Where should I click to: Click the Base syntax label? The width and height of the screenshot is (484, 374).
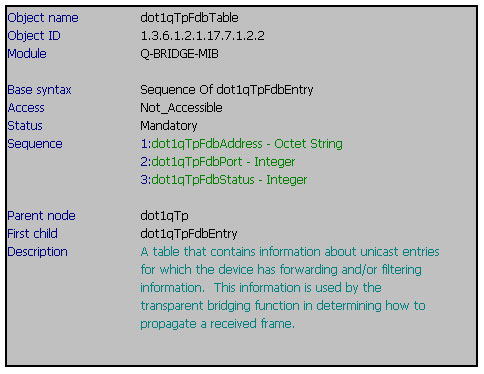tap(39, 90)
